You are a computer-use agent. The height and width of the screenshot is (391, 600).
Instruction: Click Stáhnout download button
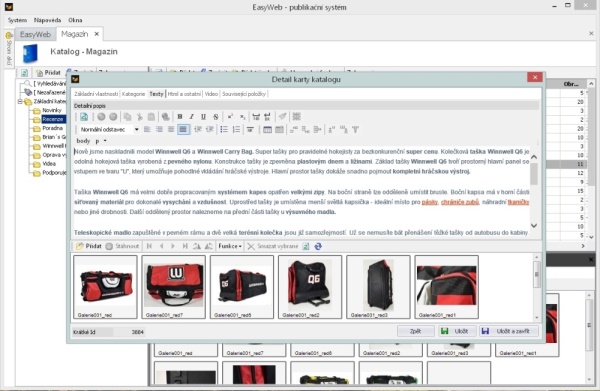pyautogui.click(x=122, y=246)
